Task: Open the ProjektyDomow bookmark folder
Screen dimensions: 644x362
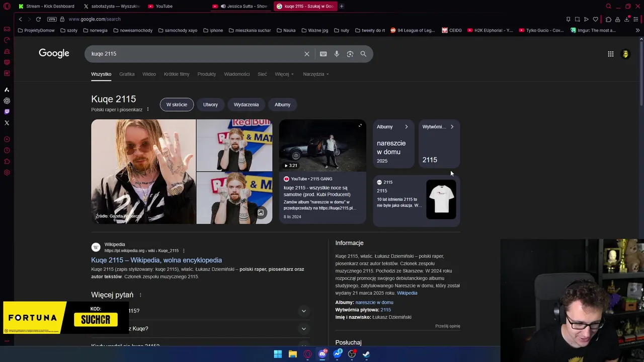Action: pyautogui.click(x=36, y=30)
